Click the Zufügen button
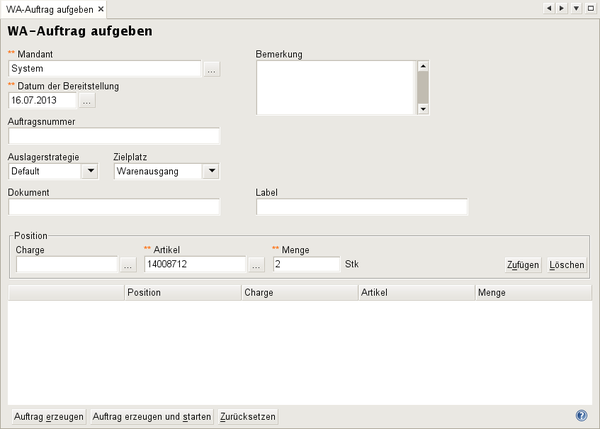 (x=523, y=265)
